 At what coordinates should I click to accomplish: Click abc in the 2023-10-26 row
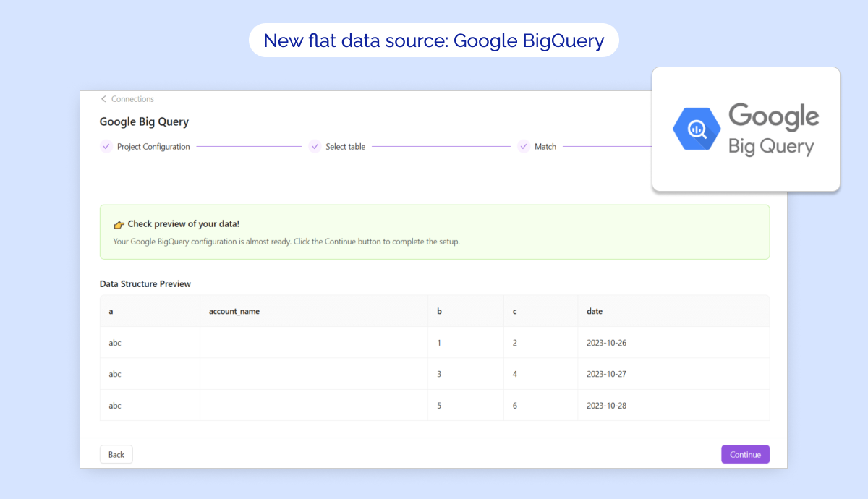115,343
